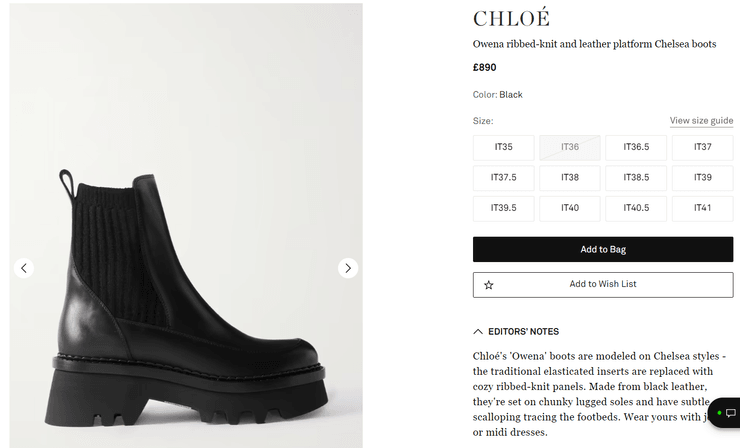The height and width of the screenshot is (448, 740).
Task: Collapse the Editors' Notes section
Action: click(478, 331)
